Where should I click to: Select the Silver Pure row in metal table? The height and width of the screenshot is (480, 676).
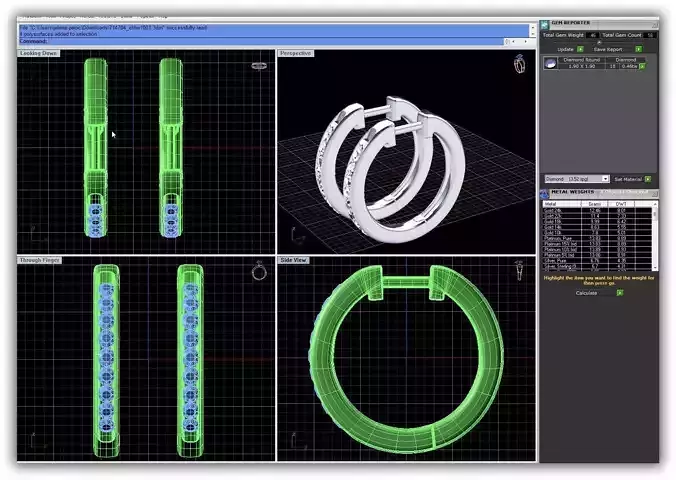coord(597,260)
